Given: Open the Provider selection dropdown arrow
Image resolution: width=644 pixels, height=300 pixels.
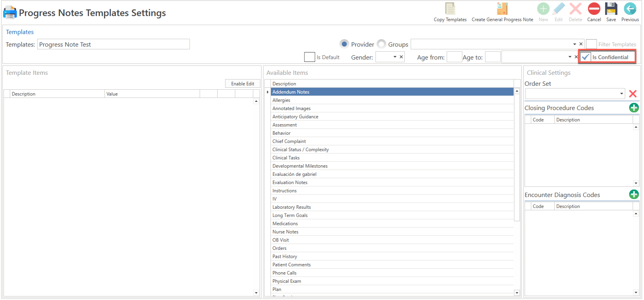Looking at the screenshot, I should point(574,44).
